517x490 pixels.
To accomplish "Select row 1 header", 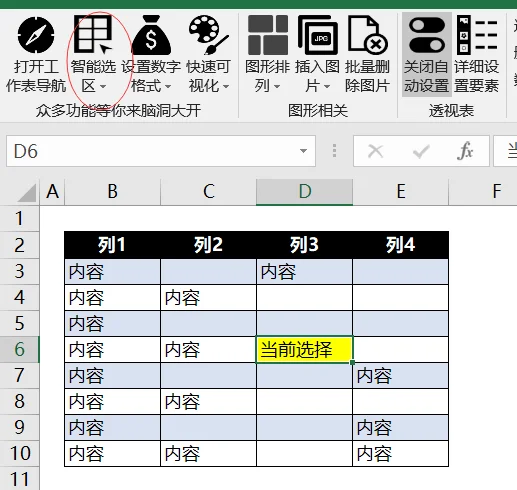I will [x=19, y=219].
